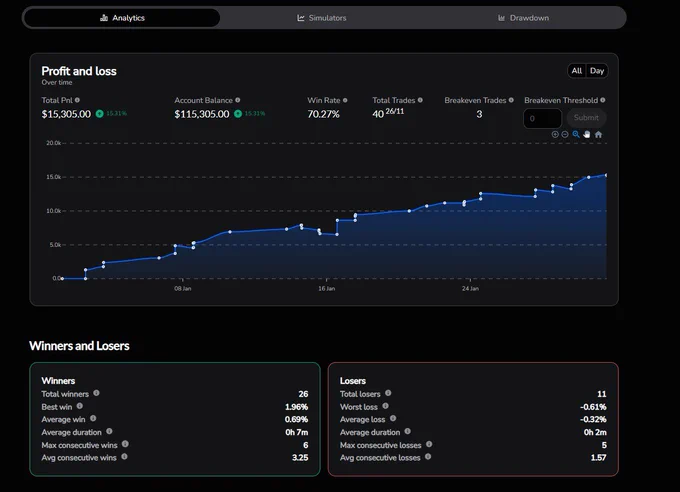The height and width of the screenshot is (492, 680).
Task: Click the 24 Jan axis label
Action: click(470, 289)
